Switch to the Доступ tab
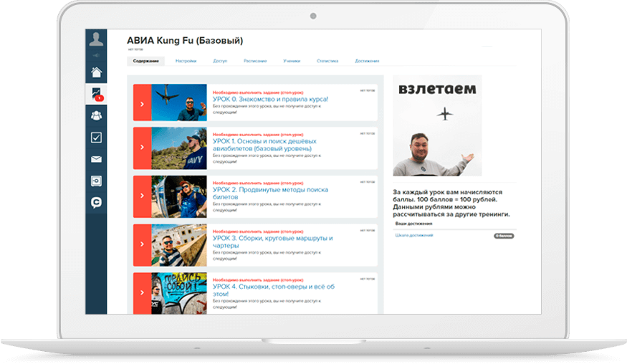627x364 pixels. (x=220, y=61)
